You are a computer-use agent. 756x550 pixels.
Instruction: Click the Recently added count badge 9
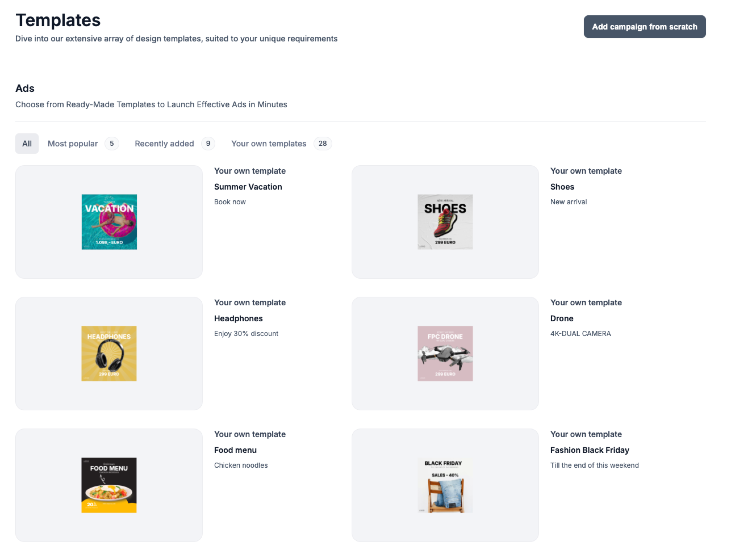point(208,144)
